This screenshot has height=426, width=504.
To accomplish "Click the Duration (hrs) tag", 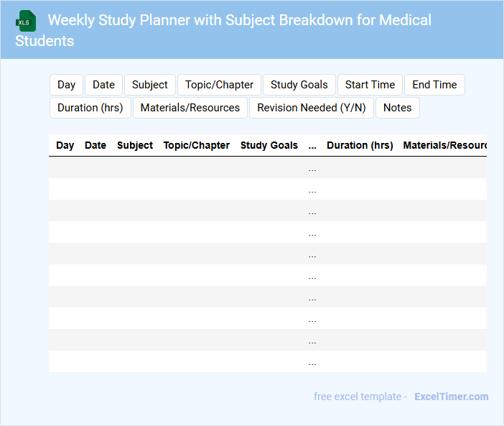I will click(x=90, y=108).
